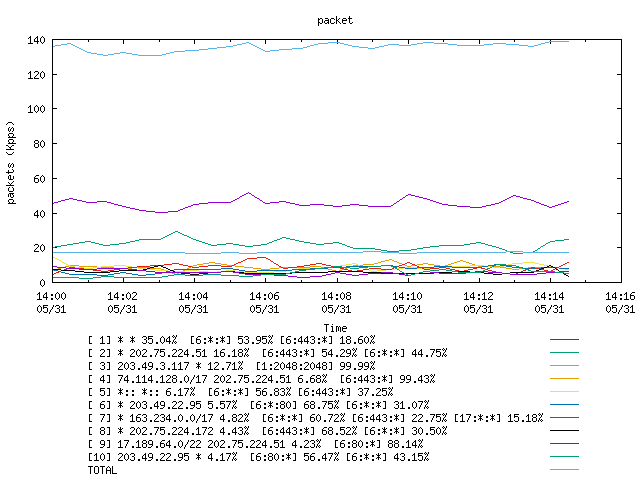
Task: Click the dark blue swatch for entry [ 6]
Action: coord(564,405)
